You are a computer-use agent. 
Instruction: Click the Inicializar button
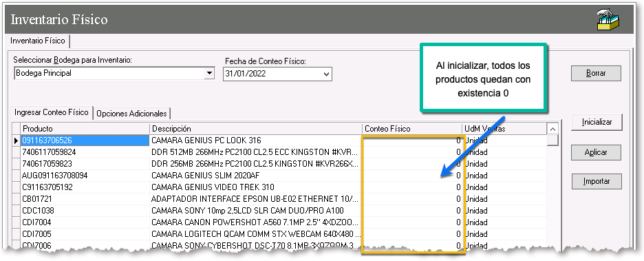tap(597, 122)
